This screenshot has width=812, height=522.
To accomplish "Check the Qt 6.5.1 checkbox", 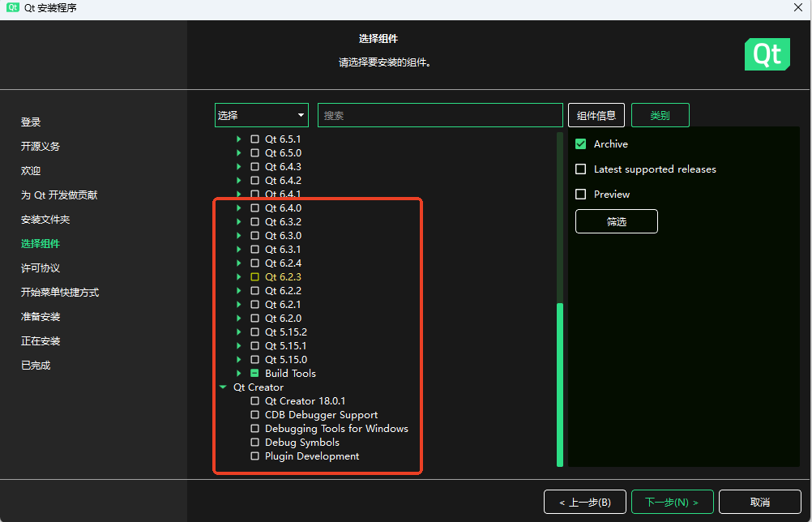I will (254, 139).
